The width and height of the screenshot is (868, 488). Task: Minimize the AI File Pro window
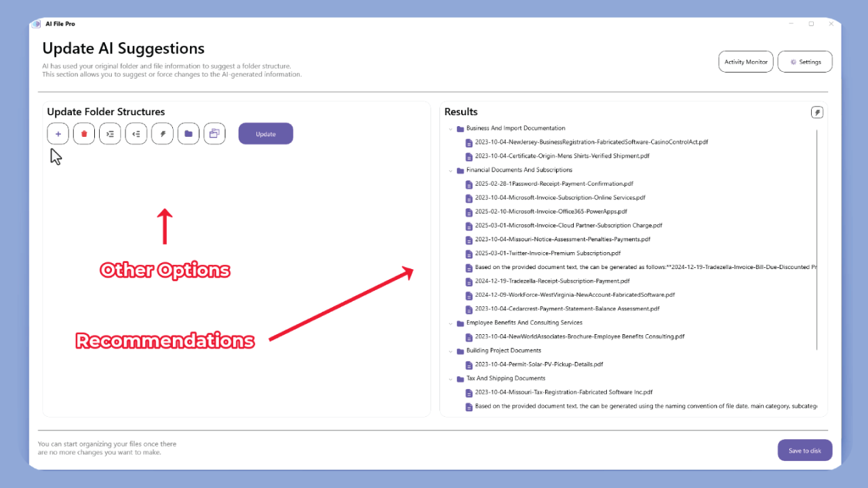click(791, 24)
